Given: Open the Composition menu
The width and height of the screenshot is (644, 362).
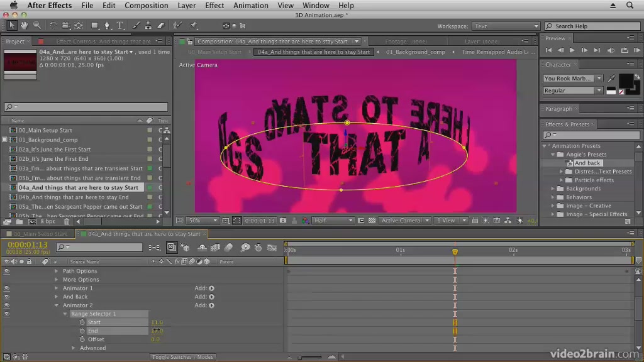Looking at the screenshot, I should (x=146, y=5).
